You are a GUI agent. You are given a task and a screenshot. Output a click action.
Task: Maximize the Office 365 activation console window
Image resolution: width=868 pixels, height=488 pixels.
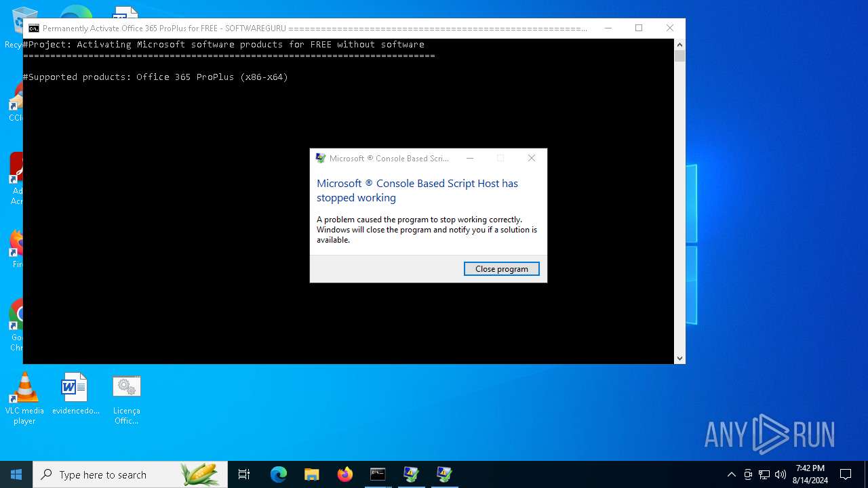click(x=639, y=28)
